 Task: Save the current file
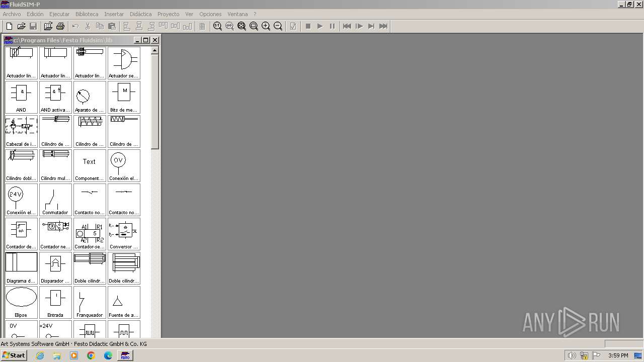pos(33,26)
